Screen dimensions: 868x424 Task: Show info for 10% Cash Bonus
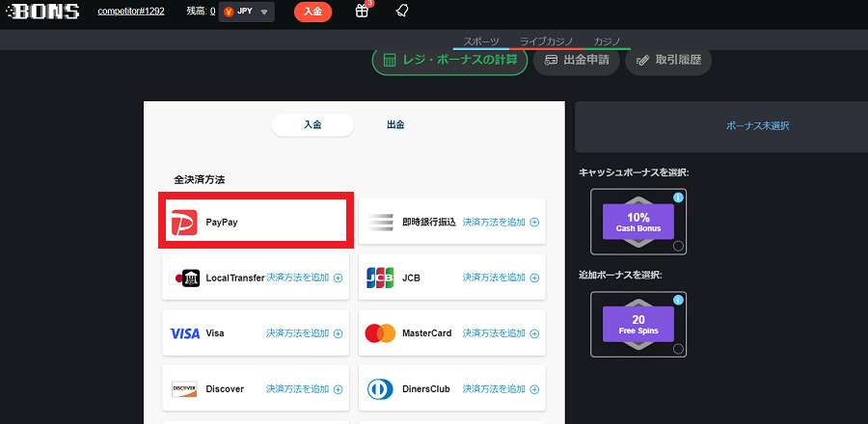(678, 198)
